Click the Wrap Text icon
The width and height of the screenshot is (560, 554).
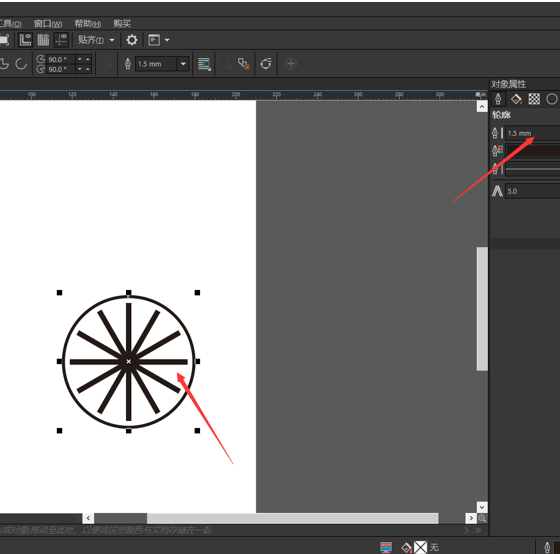(204, 64)
